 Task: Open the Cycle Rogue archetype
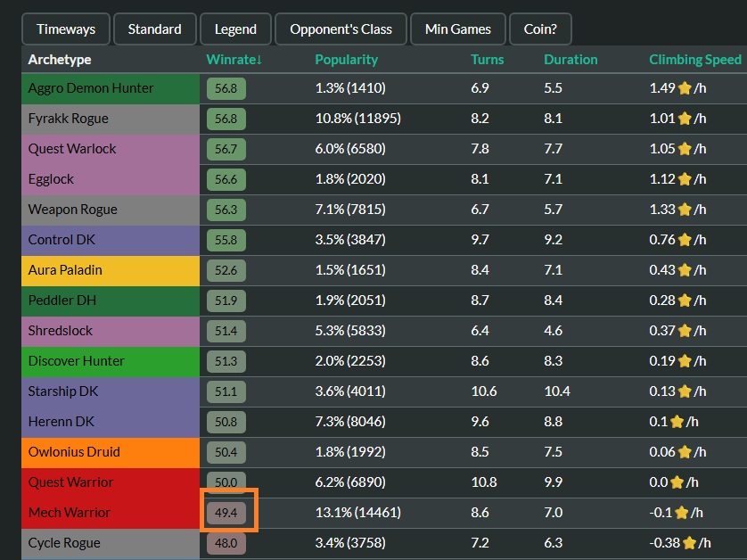point(111,543)
